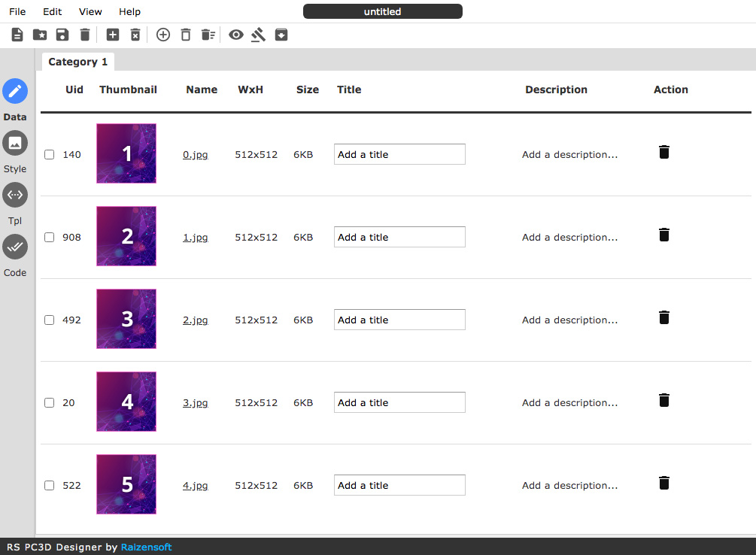
Task: Click the starred folder icon in toolbar
Action: [x=40, y=35]
